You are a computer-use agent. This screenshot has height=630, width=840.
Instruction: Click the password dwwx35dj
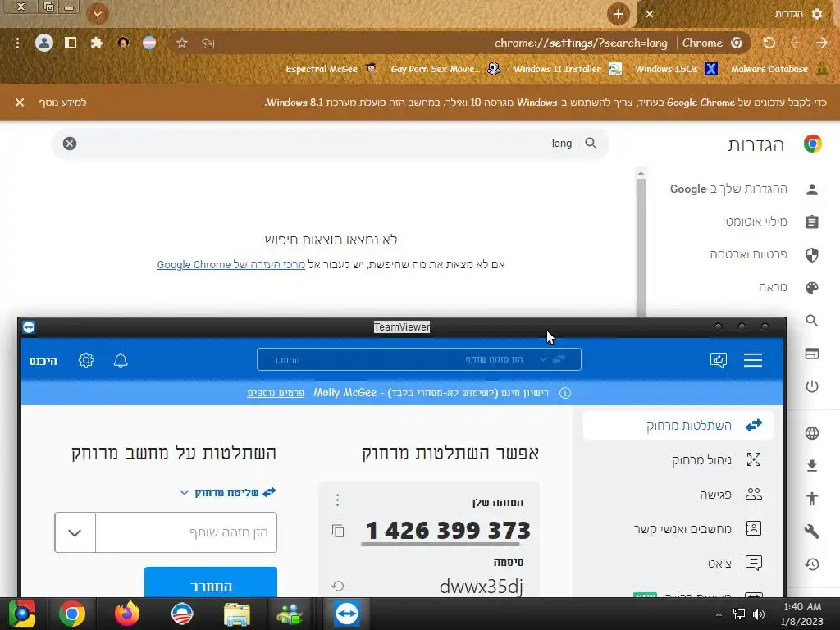[481, 586]
